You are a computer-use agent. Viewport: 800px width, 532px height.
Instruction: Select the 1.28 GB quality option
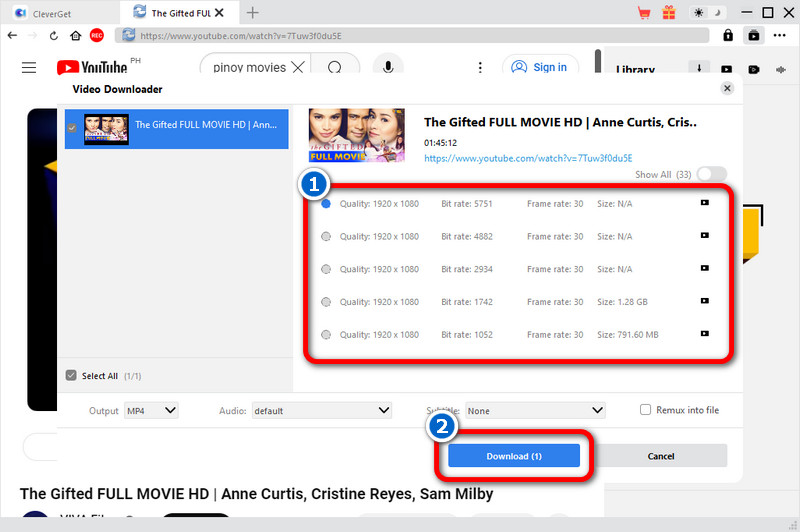tap(326, 302)
